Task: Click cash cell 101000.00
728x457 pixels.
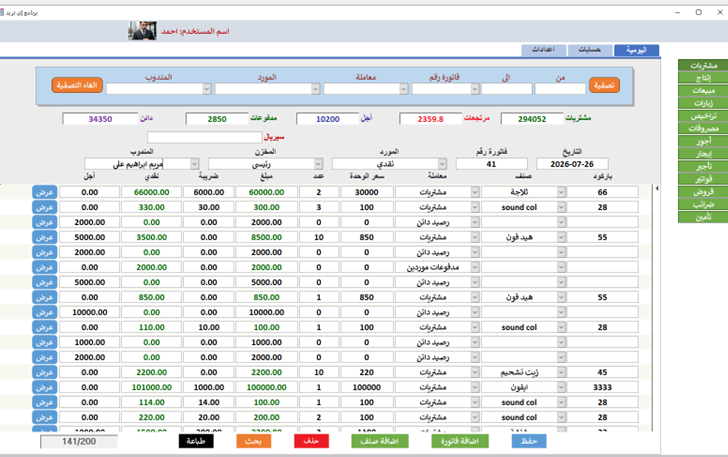Action: coord(152,387)
